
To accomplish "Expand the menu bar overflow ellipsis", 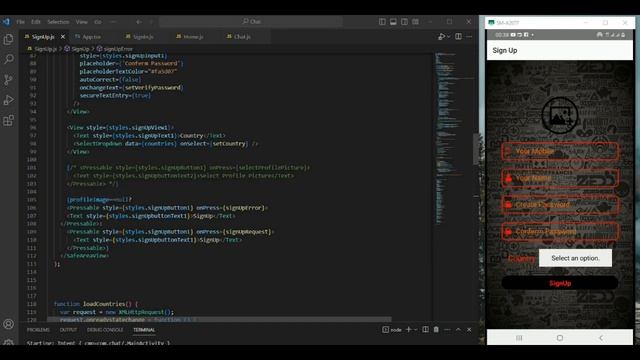I will (x=113, y=22).
